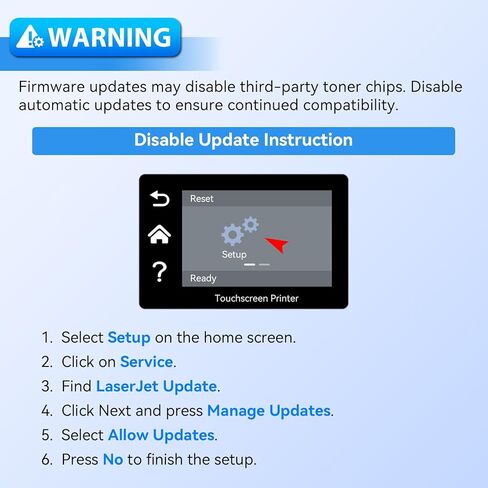
Task: Click the blue No link in step 6
Action: 113,460
